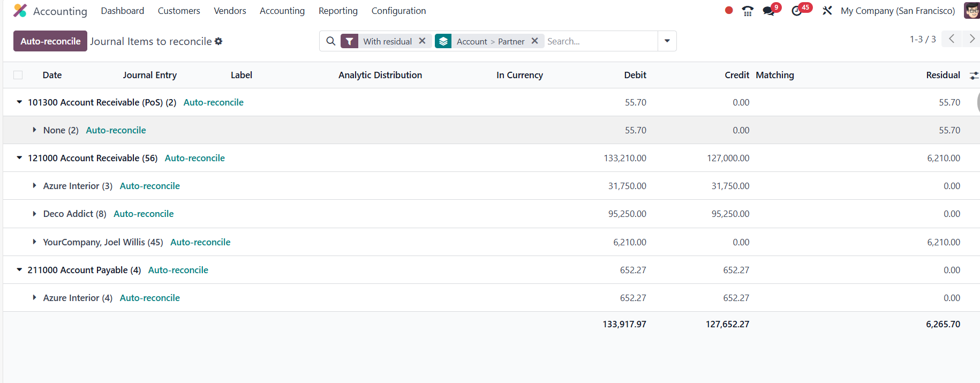Image resolution: width=980 pixels, height=383 pixels.
Task: Open the user avatar menu
Action: (971, 11)
